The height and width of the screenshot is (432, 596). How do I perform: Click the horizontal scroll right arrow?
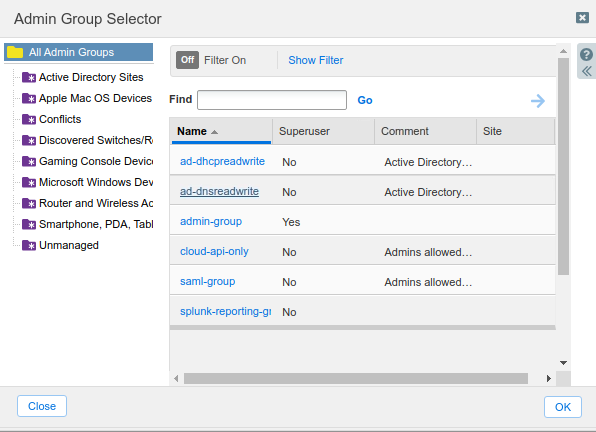coord(548,378)
